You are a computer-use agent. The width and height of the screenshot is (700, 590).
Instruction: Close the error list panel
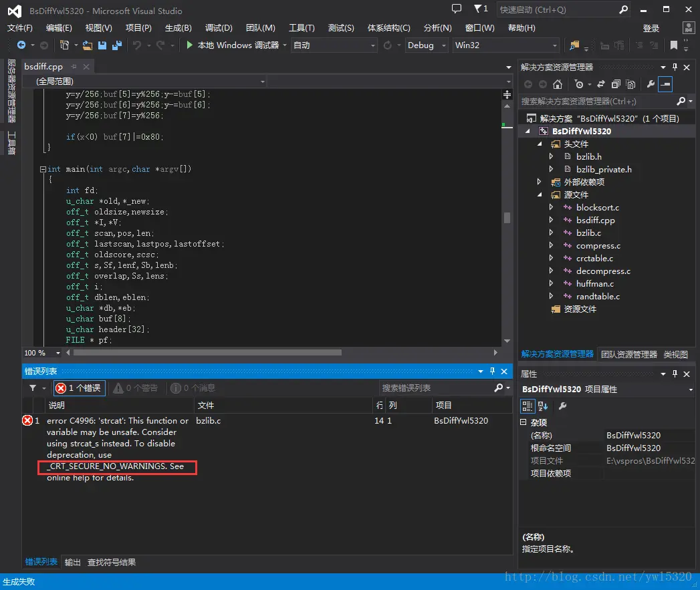point(504,371)
